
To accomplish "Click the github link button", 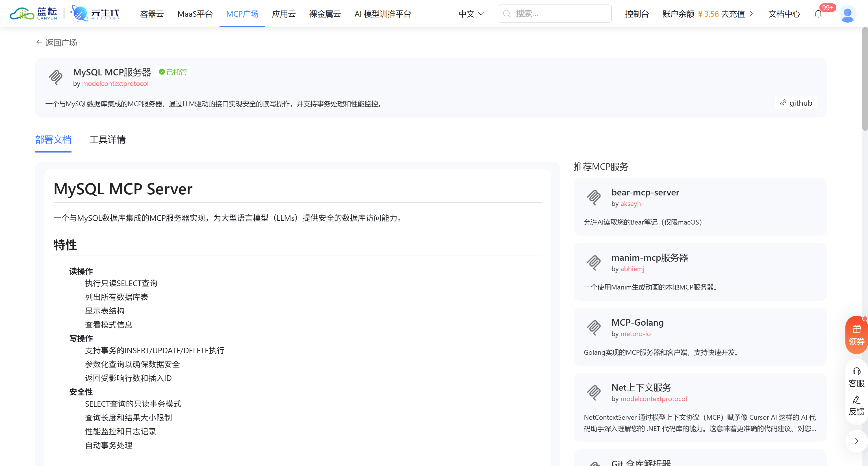I will [796, 103].
